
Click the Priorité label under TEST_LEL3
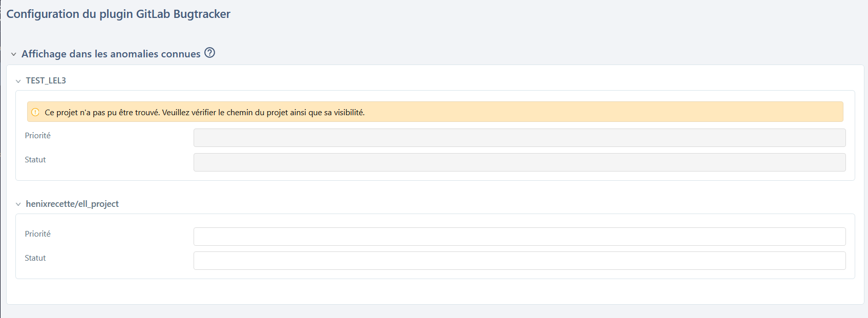(38, 135)
